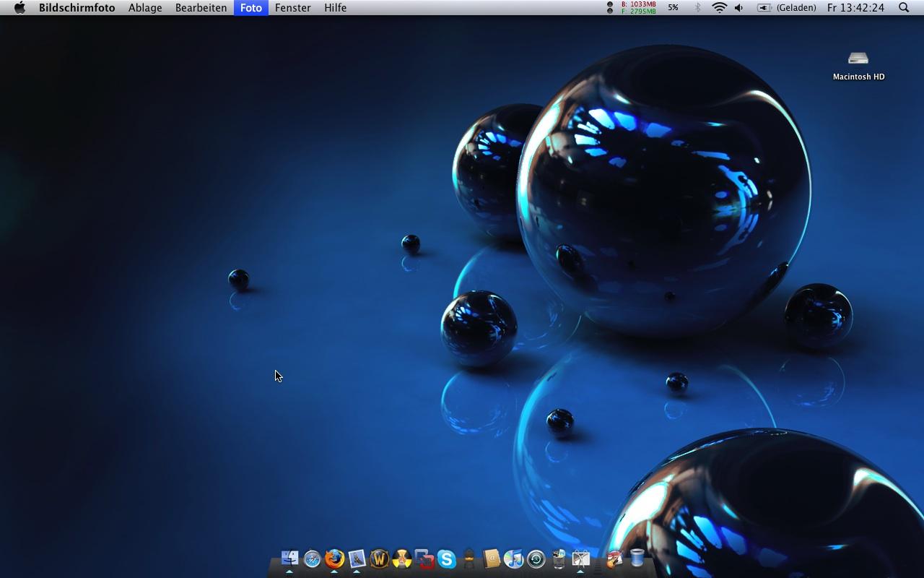The image size is (924, 578).
Task: Open the Preview app in the Dock
Action: pyautogui.click(x=357, y=558)
